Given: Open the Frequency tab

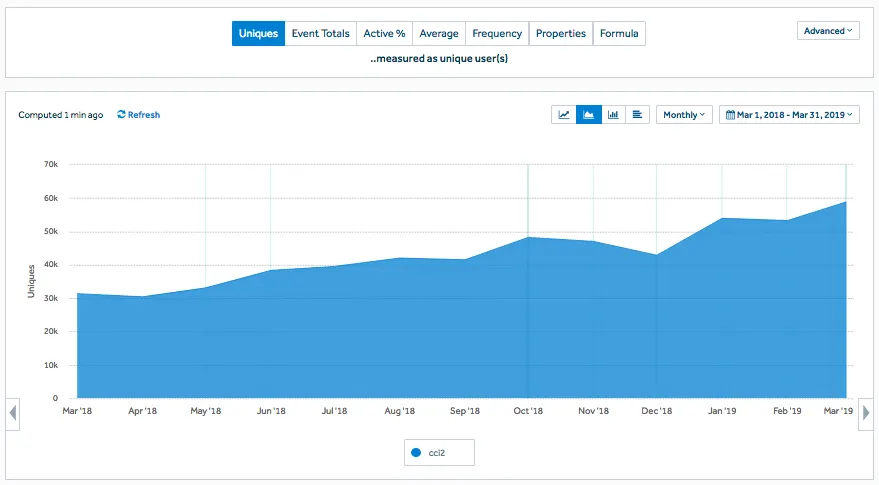Looking at the screenshot, I should point(497,33).
